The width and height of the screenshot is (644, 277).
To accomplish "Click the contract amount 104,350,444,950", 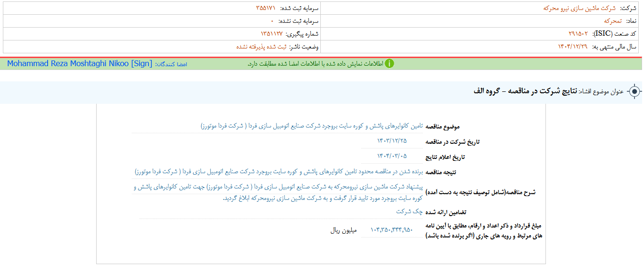I will (391, 231).
